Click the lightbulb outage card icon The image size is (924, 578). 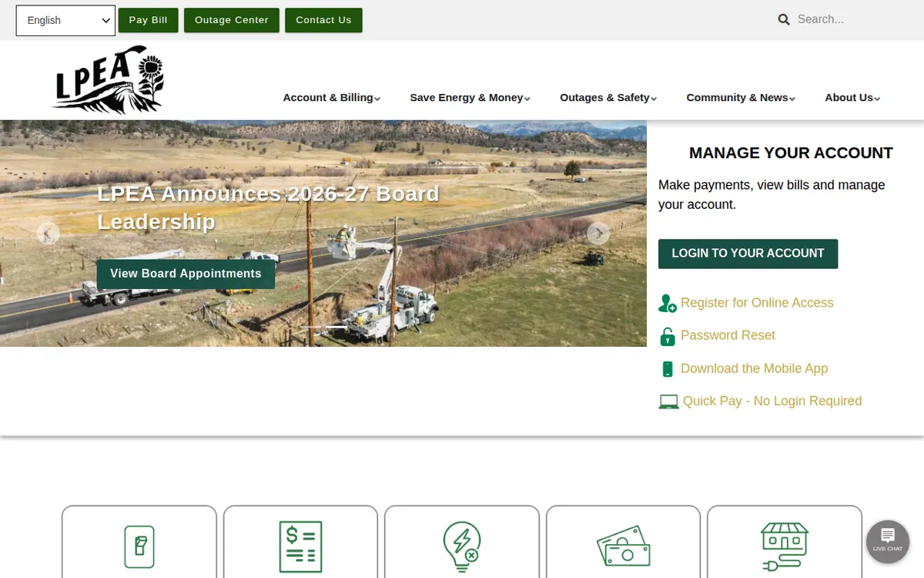pos(462,546)
